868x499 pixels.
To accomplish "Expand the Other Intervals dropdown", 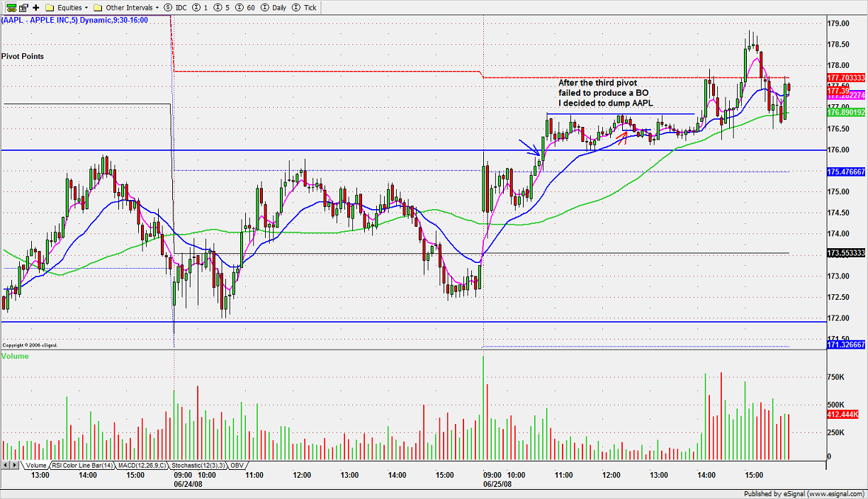I will click(x=126, y=7).
